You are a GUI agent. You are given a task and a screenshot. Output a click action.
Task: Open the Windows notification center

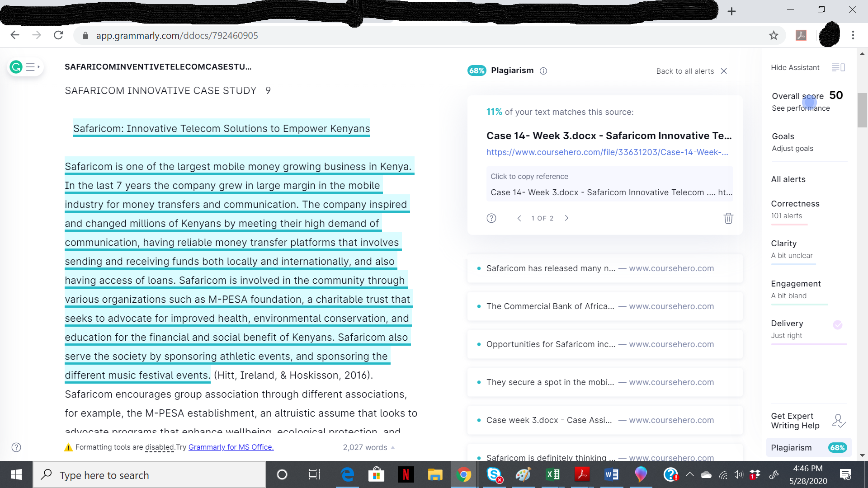(845, 474)
